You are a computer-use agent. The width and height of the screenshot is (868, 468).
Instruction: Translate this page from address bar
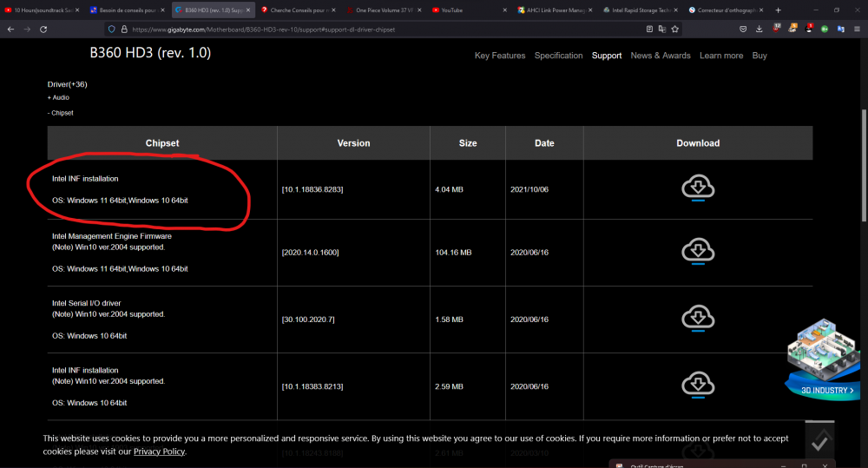click(662, 30)
